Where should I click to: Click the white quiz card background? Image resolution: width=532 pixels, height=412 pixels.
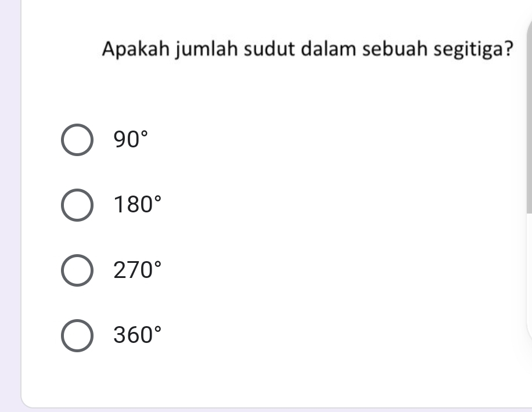point(348,232)
